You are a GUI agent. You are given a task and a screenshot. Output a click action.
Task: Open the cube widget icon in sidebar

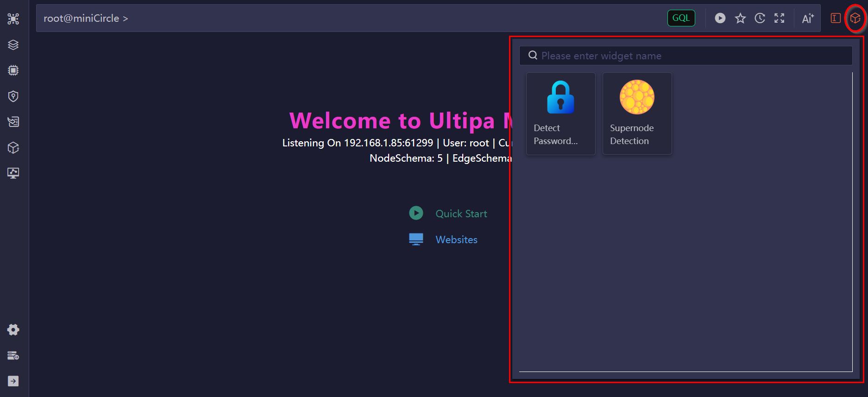[x=13, y=148]
